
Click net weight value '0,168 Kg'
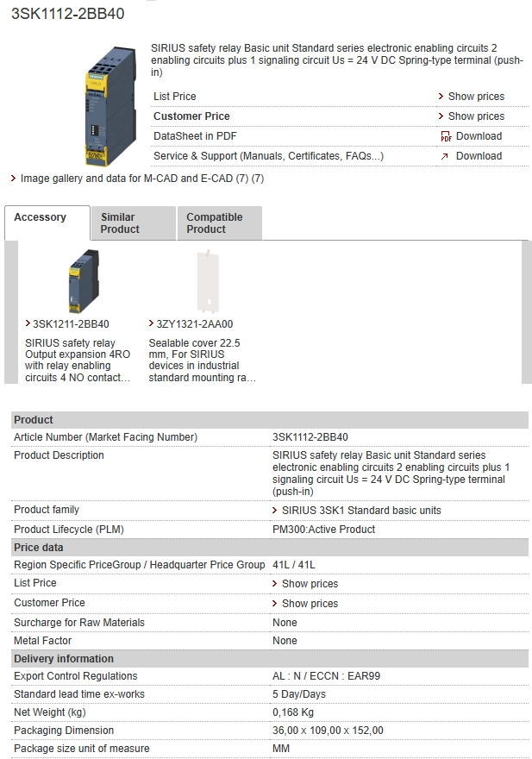pos(293,712)
